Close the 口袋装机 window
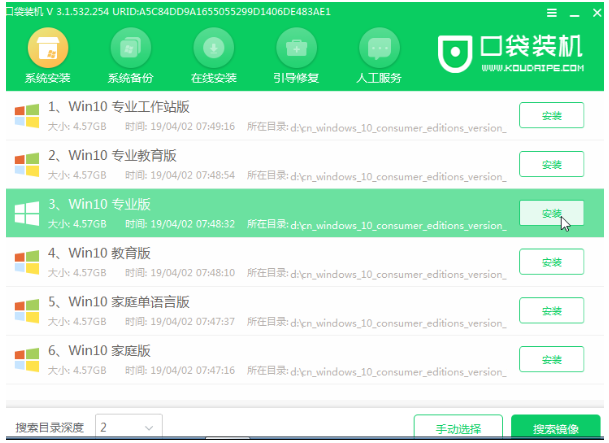The image size is (609, 443). click(597, 13)
